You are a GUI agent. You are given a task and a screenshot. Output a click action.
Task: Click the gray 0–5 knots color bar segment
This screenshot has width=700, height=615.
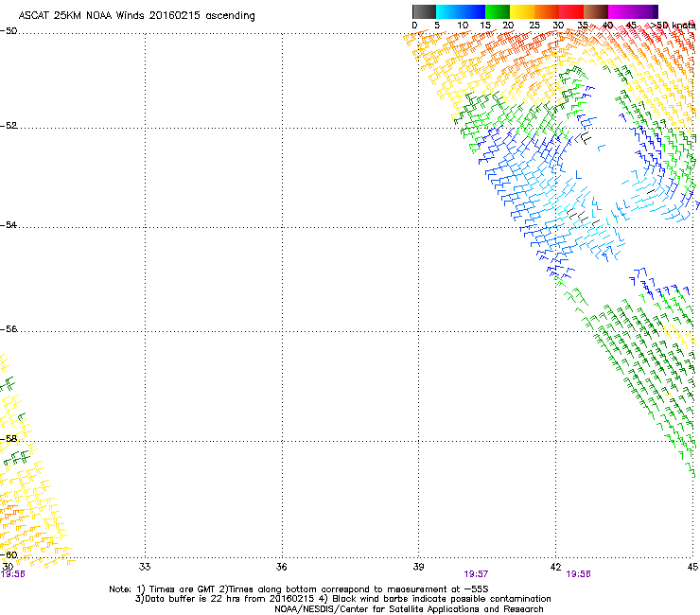click(x=424, y=11)
